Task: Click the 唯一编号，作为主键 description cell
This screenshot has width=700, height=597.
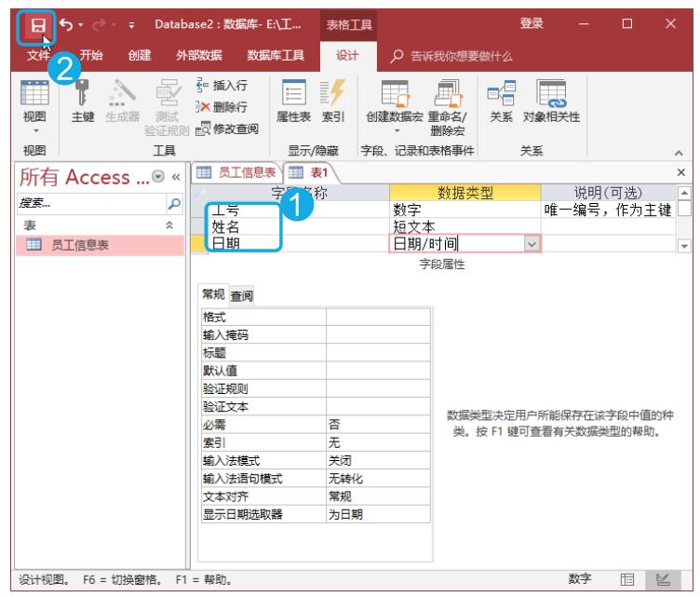Action: click(608, 210)
